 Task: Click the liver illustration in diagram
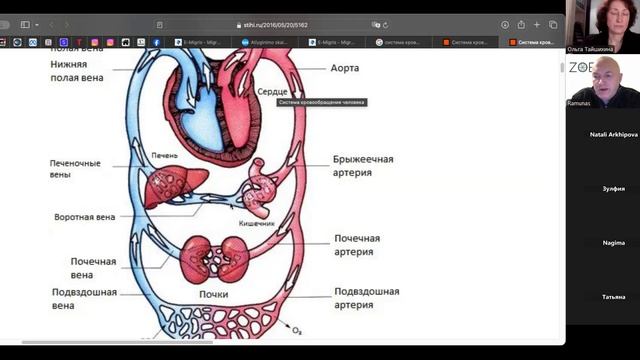(x=176, y=186)
